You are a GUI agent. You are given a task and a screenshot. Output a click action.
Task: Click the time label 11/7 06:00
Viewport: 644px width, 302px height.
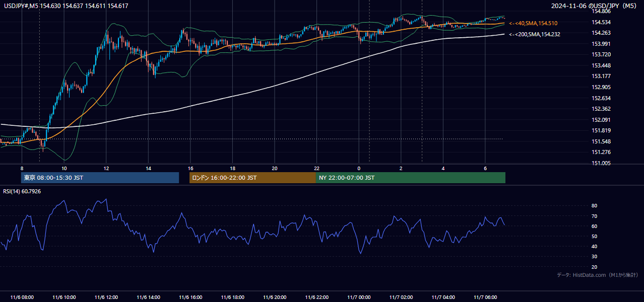pos(485,297)
